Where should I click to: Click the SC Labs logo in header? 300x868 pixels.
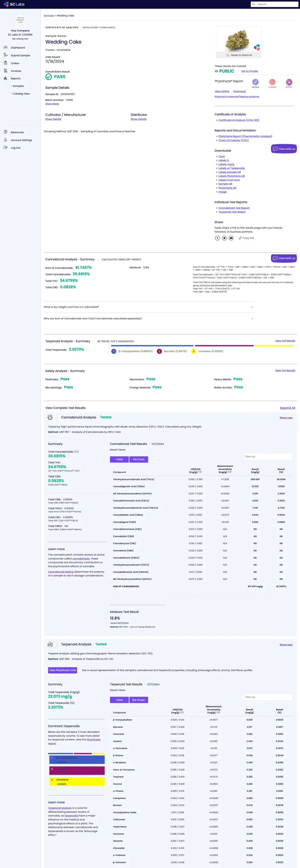pyautogui.click(x=14, y=4)
